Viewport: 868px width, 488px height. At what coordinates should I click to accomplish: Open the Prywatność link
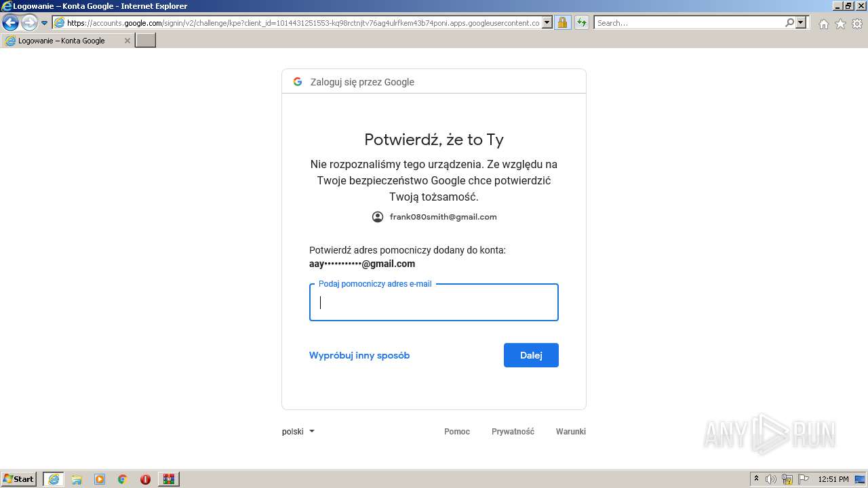513,432
